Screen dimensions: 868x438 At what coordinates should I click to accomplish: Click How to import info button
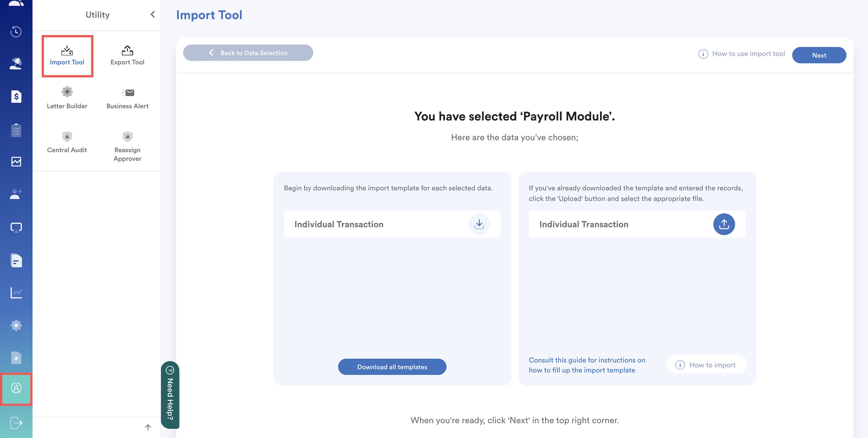pos(706,365)
